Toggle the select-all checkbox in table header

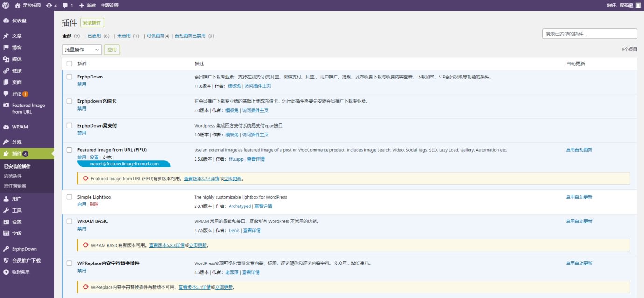pyautogui.click(x=70, y=64)
